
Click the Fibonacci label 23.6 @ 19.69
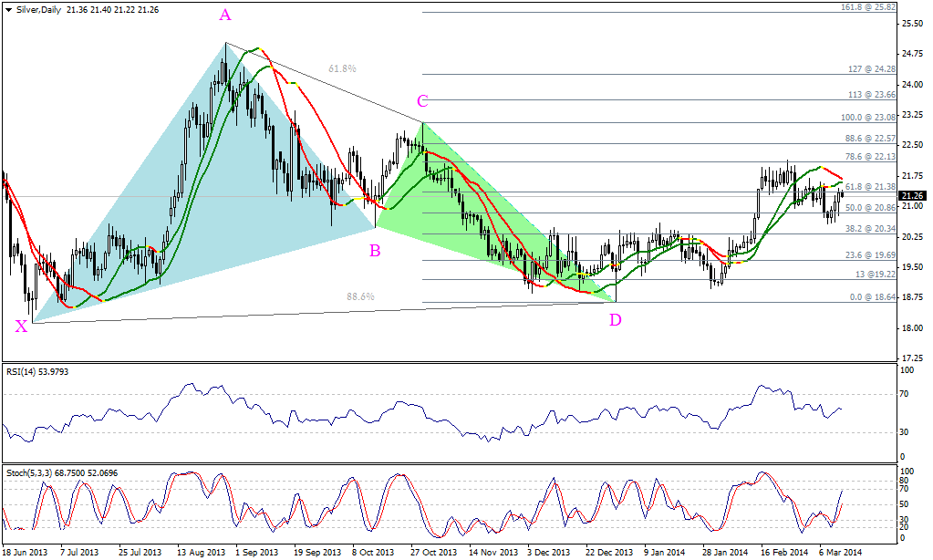tap(870, 255)
